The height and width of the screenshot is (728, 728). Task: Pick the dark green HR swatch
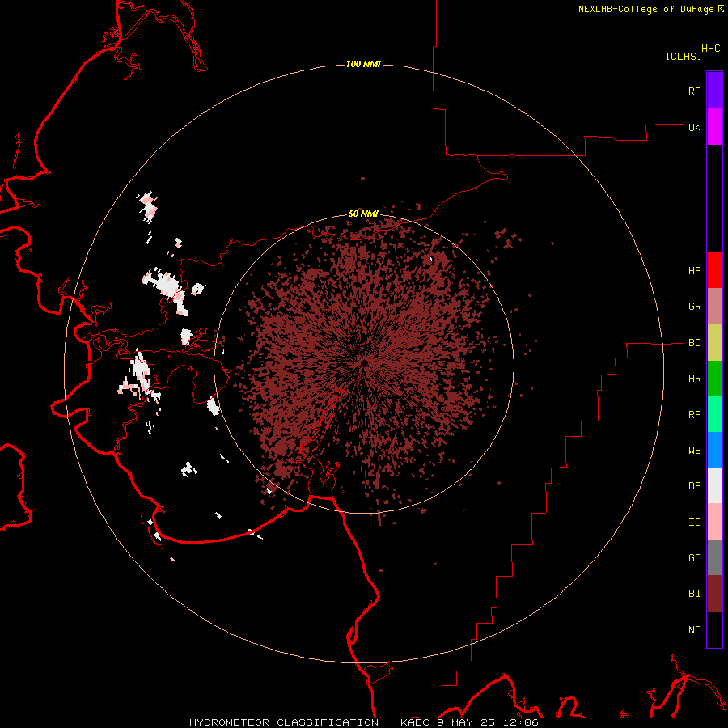pyautogui.click(x=714, y=379)
